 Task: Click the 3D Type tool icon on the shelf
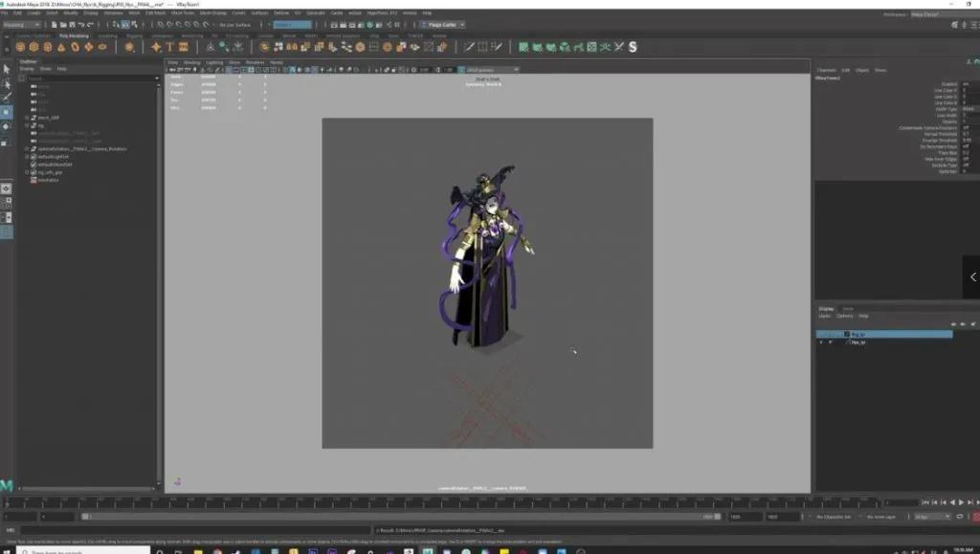pyautogui.click(x=168, y=46)
